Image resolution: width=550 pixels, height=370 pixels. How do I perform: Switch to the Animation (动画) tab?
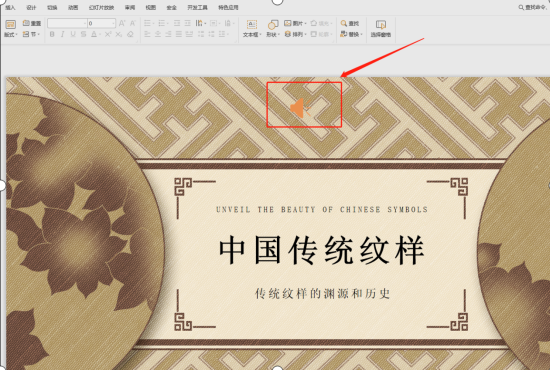pos(73,7)
